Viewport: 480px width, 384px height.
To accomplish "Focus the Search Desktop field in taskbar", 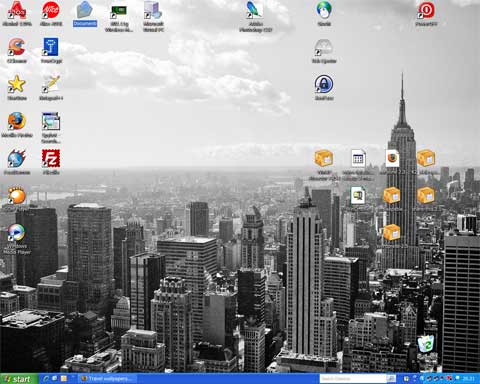I will (x=353, y=379).
